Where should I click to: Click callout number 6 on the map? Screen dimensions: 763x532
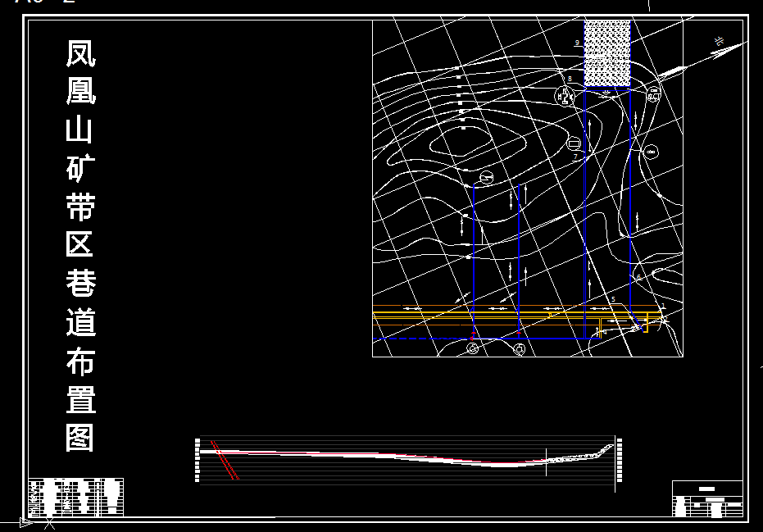pos(639,277)
